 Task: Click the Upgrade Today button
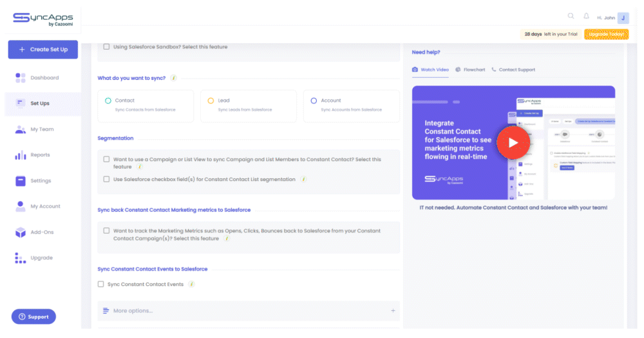tap(606, 35)
